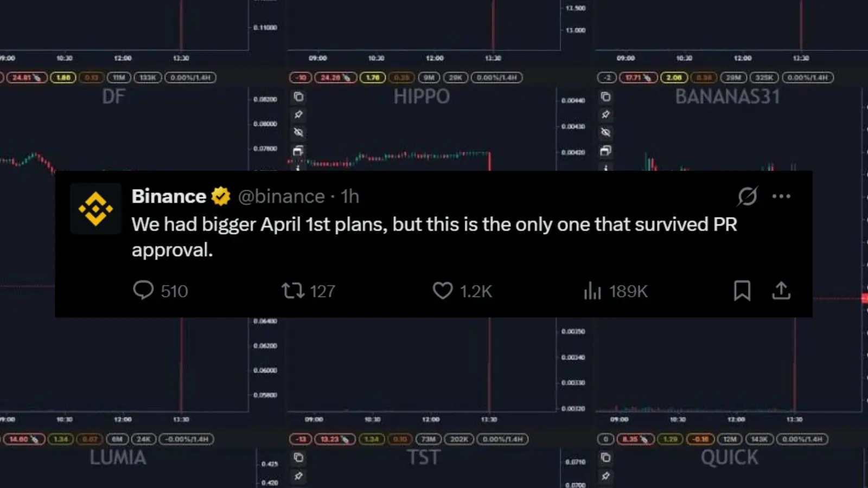Retweet the Binance post with 127 reposts
868x488 pixels.
293,291
